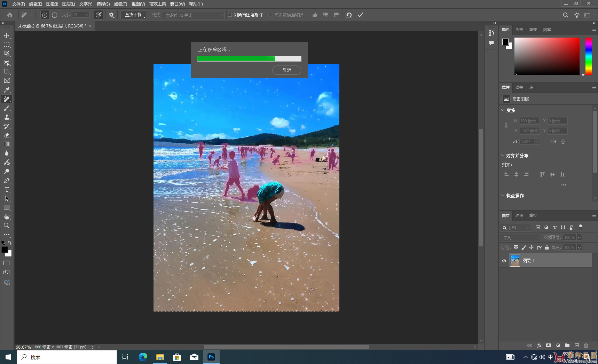Select the Eyedropper tool

(7, 90)
